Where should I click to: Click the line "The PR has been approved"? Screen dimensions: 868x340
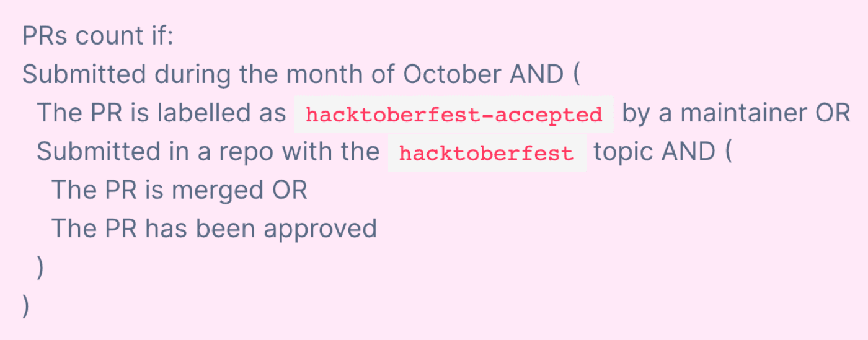pos(214,229)
